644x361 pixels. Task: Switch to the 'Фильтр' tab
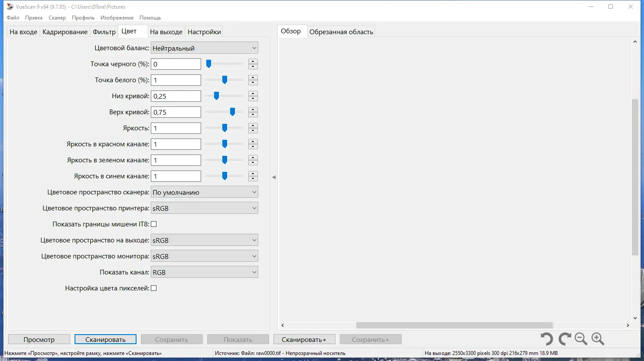point(104,32)
